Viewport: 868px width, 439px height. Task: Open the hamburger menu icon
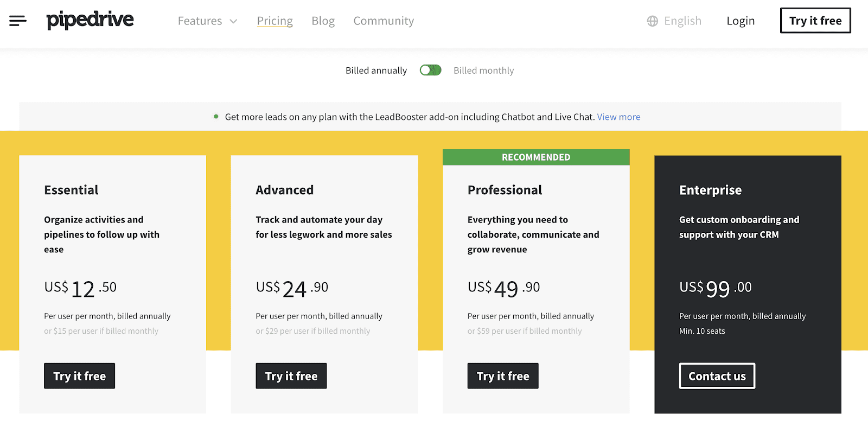(18, 21)
